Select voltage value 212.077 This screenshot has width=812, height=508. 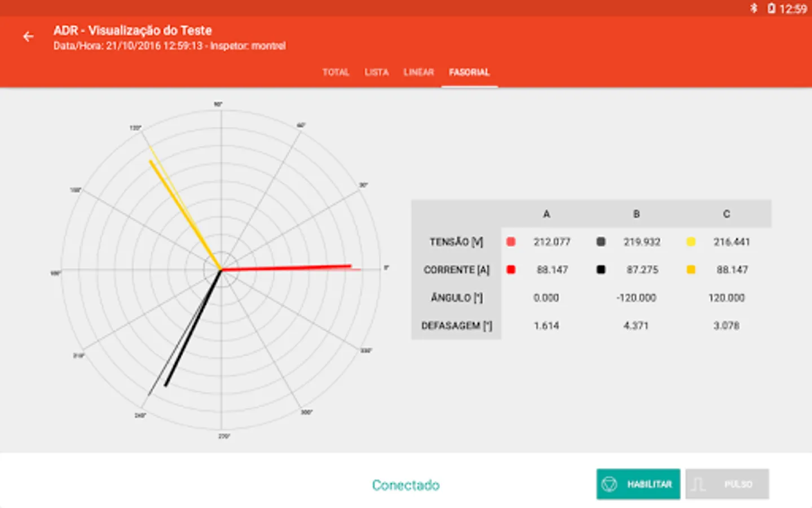[552, 242]
